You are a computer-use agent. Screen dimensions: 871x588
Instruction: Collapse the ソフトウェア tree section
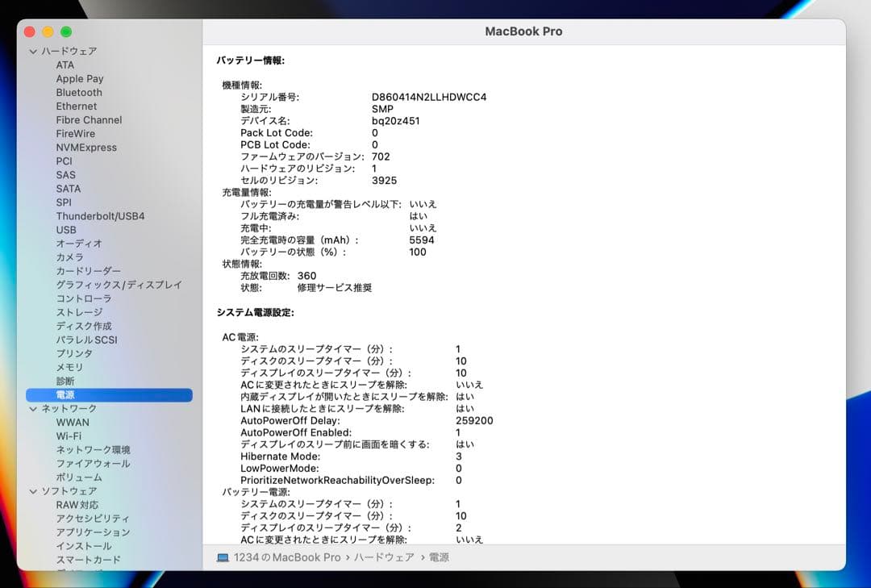pos(32,490)
